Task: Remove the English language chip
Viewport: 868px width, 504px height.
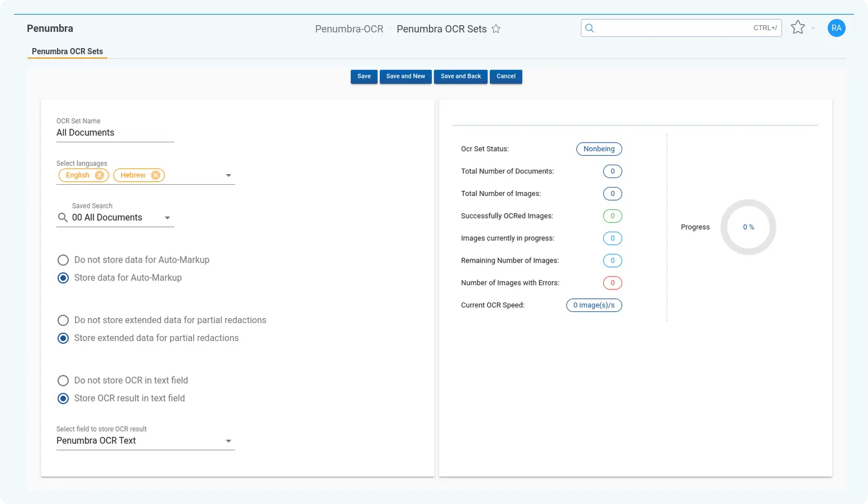Action: tap(99, 175)
